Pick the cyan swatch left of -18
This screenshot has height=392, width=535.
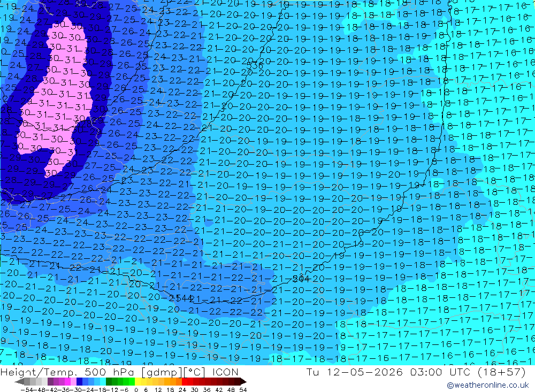pyautogui.click(x=103, y=382)
